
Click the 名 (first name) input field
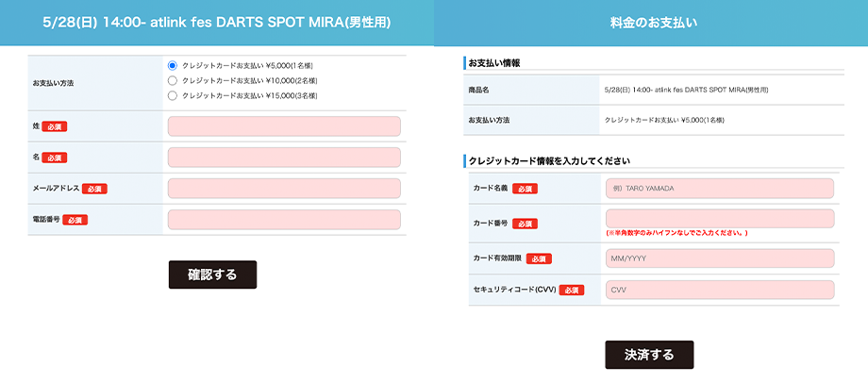[284, 158]
